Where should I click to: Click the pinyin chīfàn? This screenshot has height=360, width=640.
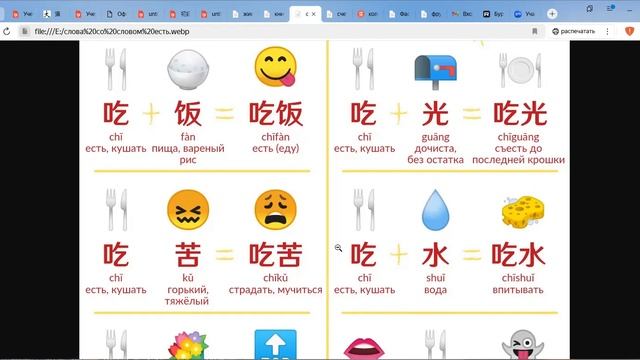click(x=276, y=137)
